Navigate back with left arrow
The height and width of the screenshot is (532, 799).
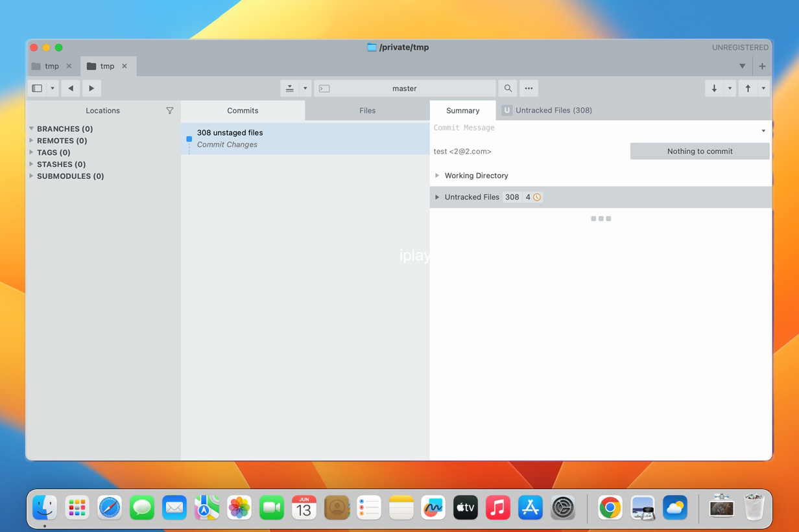[71, 88]
